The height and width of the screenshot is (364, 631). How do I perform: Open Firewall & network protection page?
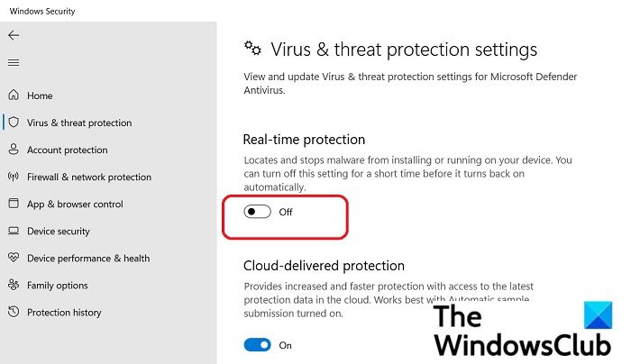pos(89,177)
